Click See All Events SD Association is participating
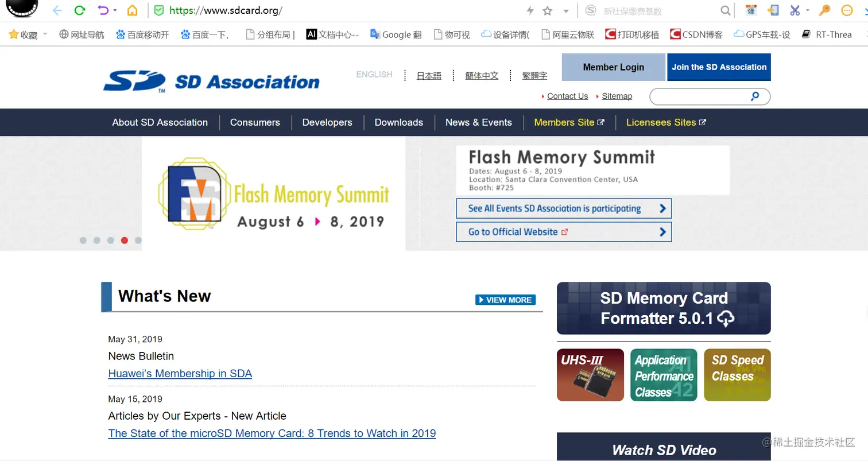 (564, 208)
